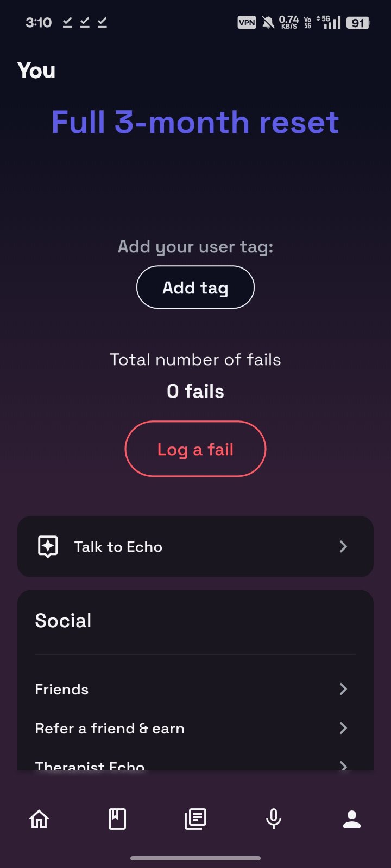
Task: Tap the Full 3-month reset heading
Action: 195,122
